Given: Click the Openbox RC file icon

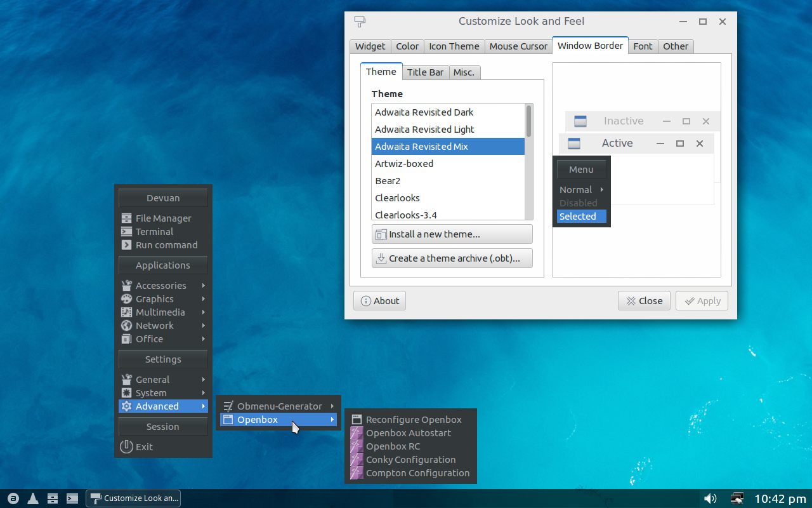Looking at the screenshot, I should [x=357, y=446].
